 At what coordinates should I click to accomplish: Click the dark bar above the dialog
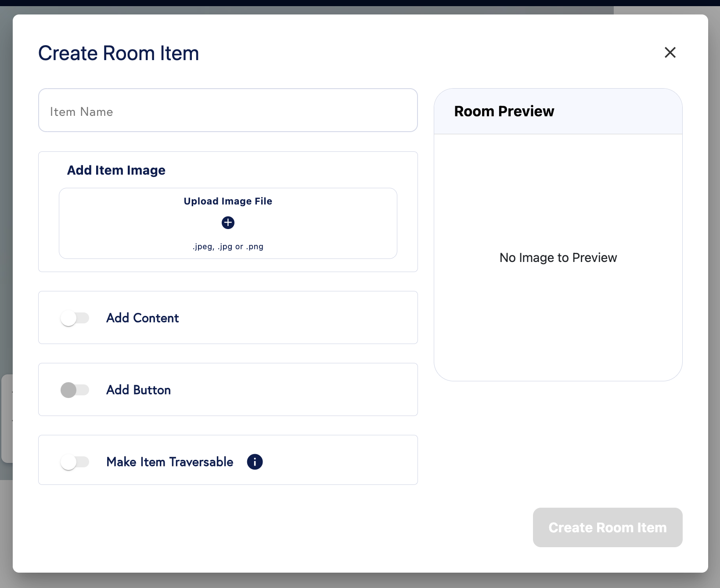tap(360, 3)
